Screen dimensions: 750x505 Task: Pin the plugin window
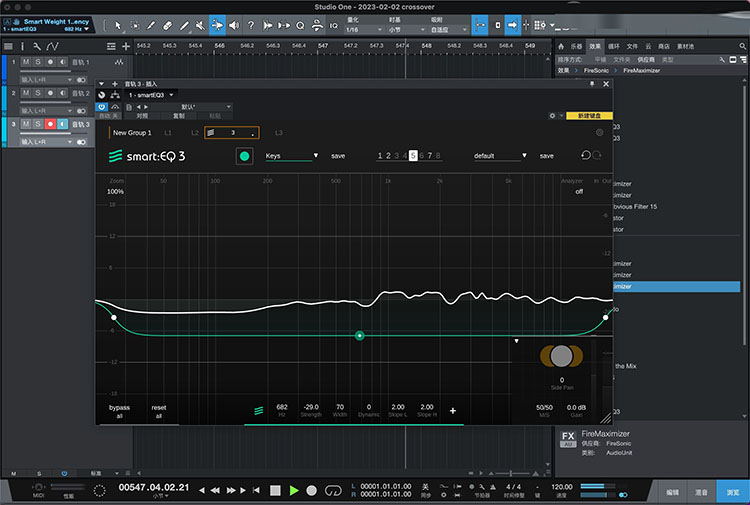(592, 84)
